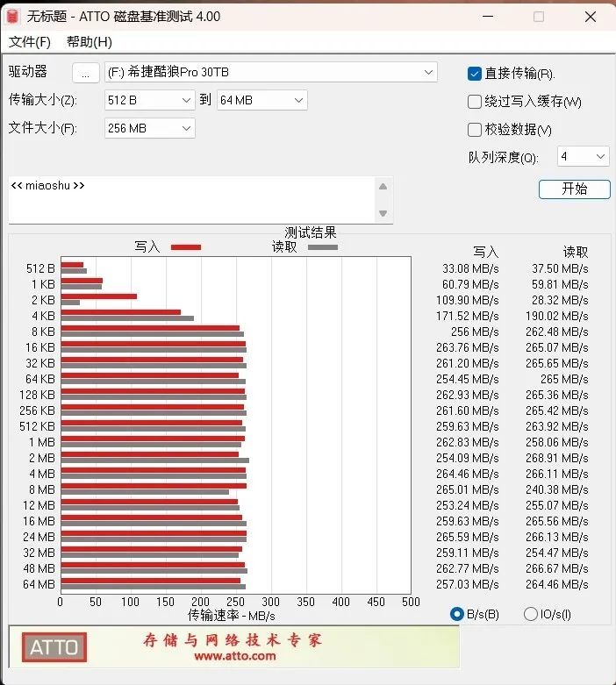
Task: Click the drive browse "..." button
Action: pyautogui.click(x=86, y=73)
